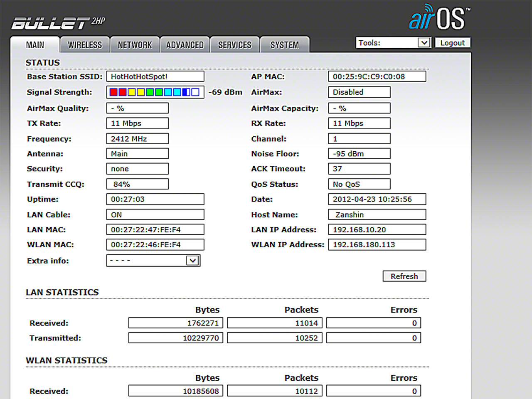Switch to the Wireless tab
The height and width of the screenshot is (399, 532).
click(x=85, y=45)
